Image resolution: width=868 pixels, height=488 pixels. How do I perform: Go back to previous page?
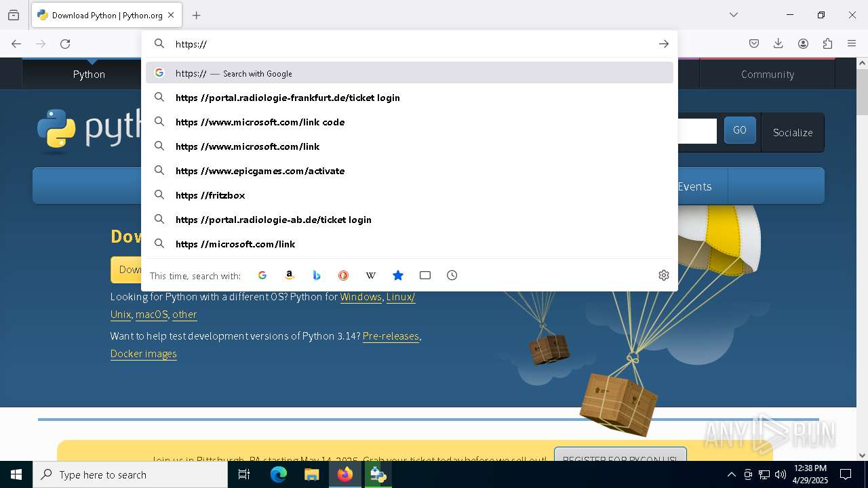[x=16, y=43]
